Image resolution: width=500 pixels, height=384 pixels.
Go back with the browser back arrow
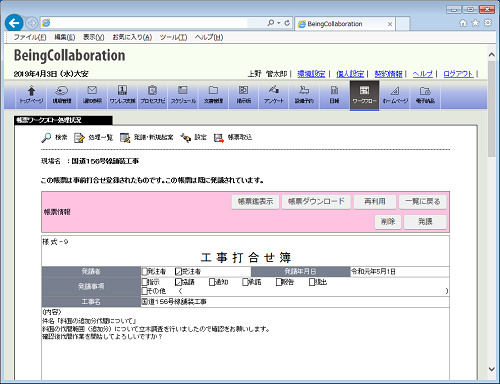pos(14,23)
